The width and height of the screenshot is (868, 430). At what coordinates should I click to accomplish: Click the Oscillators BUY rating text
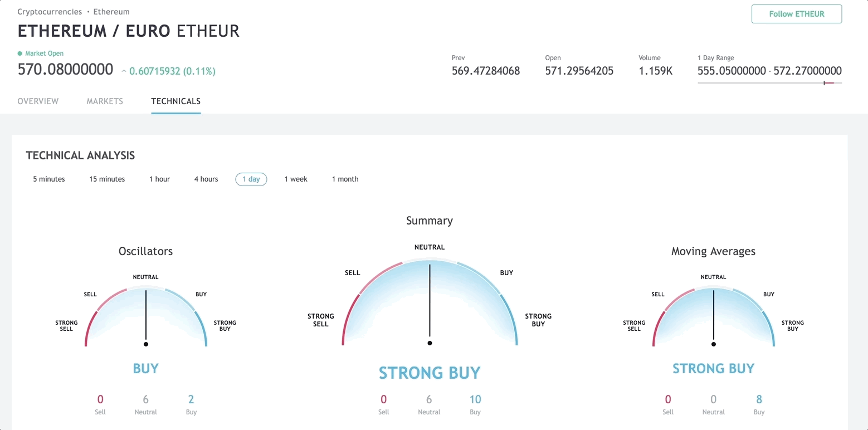[146, 368]
